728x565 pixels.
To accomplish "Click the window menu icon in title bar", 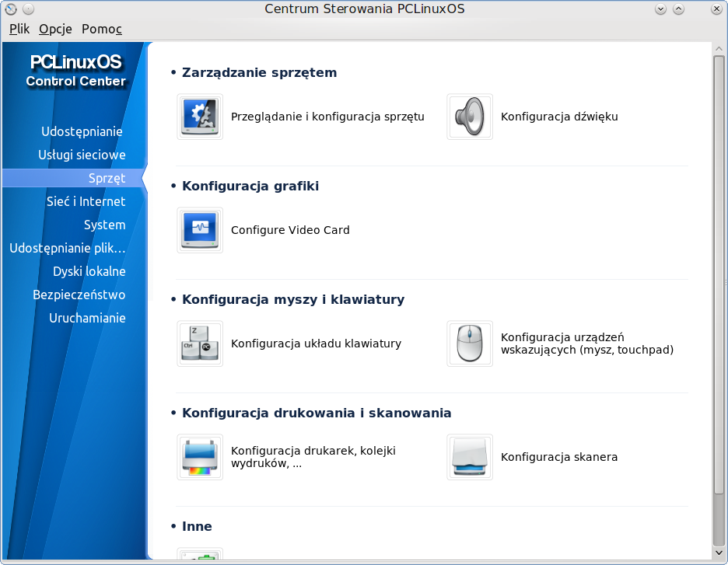I will coord(11,9).
